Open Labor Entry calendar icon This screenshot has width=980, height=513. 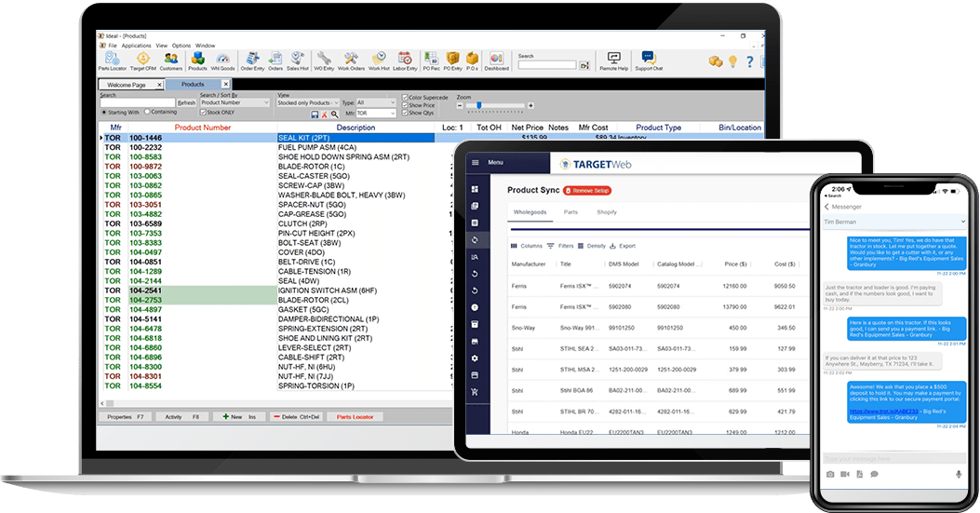pos(405,61)
